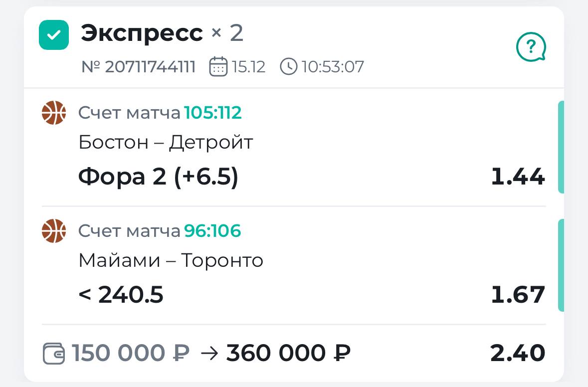Viewport: 588px width, 387px height.
Task: Click the total odds 2.40
Action: tap(518, 354)
